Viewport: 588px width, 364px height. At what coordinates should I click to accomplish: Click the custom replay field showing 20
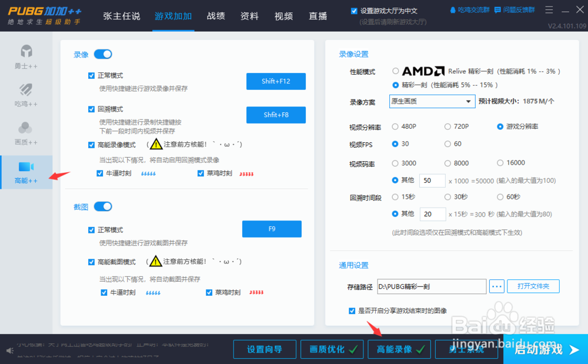(x=433, y=214)
